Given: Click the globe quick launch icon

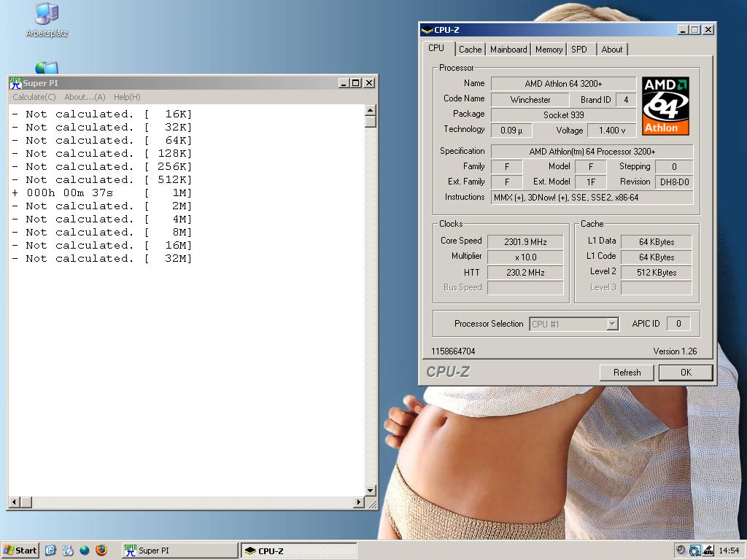Looking at the screenshot, I should coord(85,551).
